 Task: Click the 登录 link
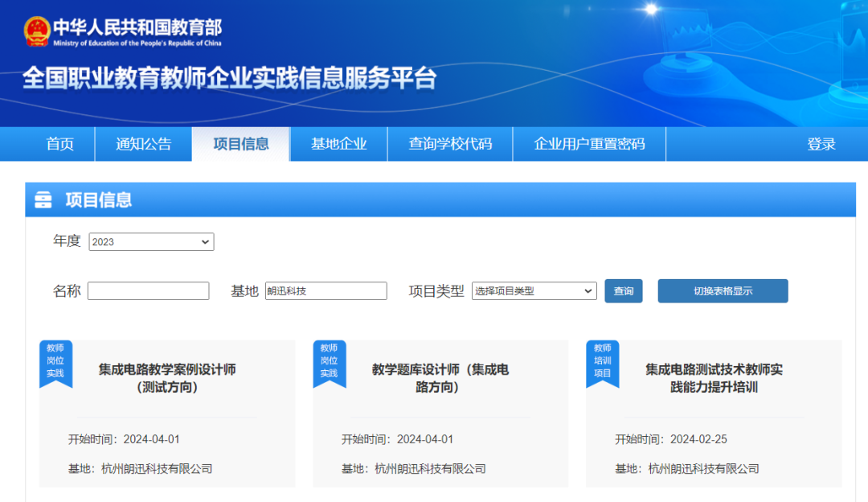pos(821,145)
